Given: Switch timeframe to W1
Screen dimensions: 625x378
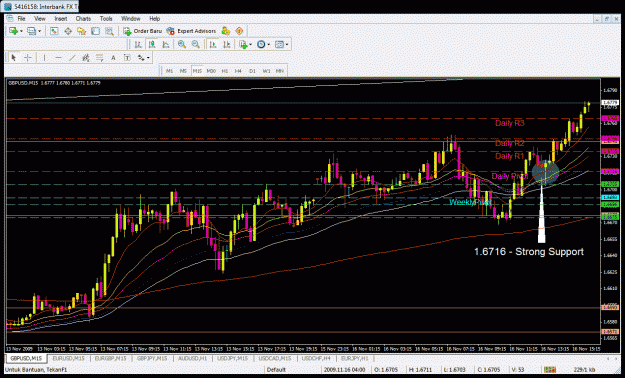Looking at the screenshot, I should click(x=266, y=71).
